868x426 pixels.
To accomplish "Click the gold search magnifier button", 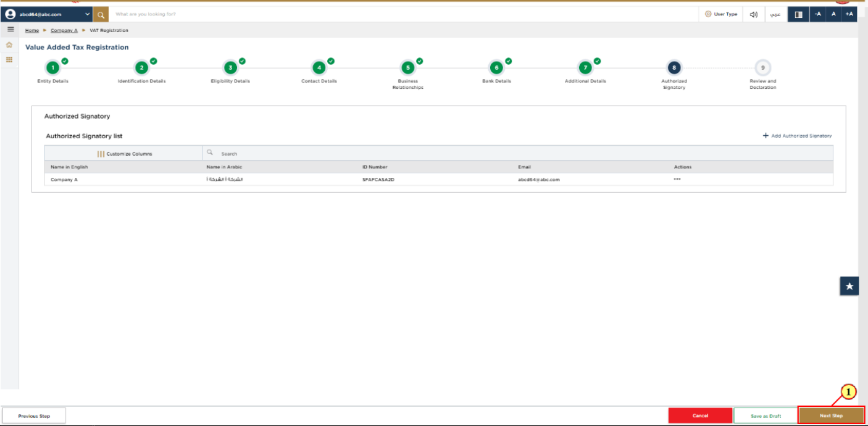I will tap(101, 14).
